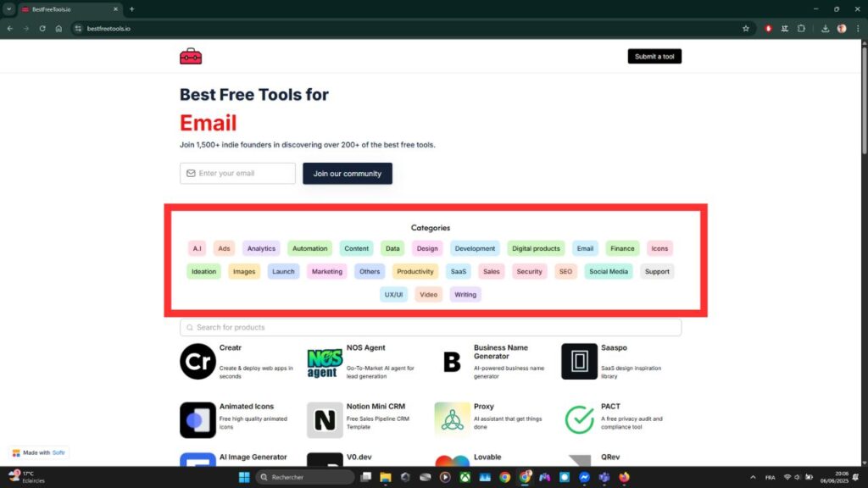This screenshot has height=488, width=868.
Task: Click the Submit a tool button
Action: click(x=654, y=57)
